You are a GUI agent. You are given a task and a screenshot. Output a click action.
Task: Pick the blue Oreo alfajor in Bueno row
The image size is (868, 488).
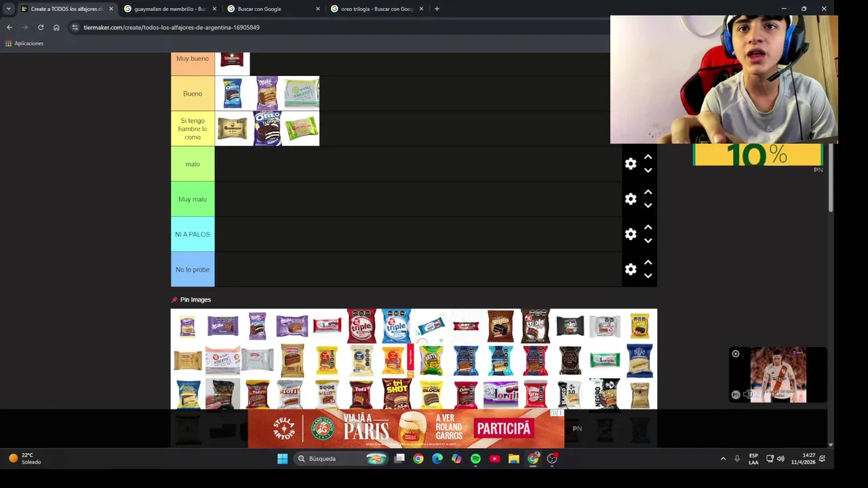[232, 94]
